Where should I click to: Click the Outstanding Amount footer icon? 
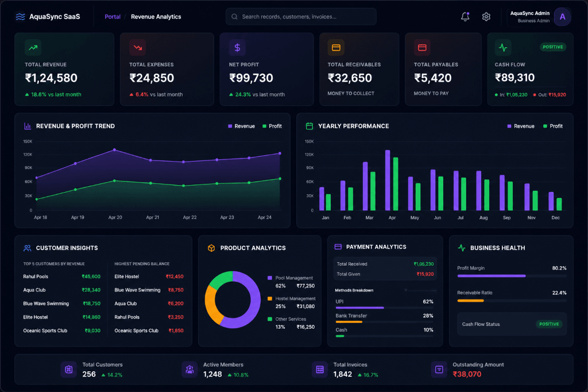(439, 370)
